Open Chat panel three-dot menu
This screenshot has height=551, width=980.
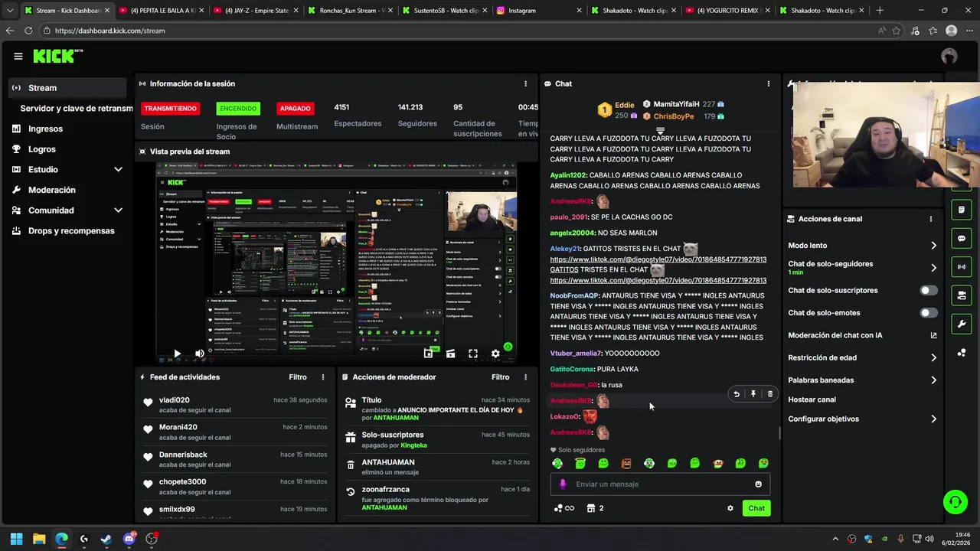coord(769,84)
